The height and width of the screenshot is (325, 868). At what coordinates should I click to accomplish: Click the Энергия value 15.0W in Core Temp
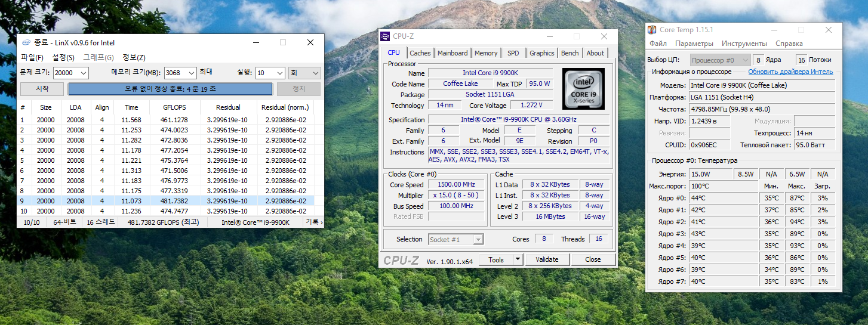(x=710, y=174)
